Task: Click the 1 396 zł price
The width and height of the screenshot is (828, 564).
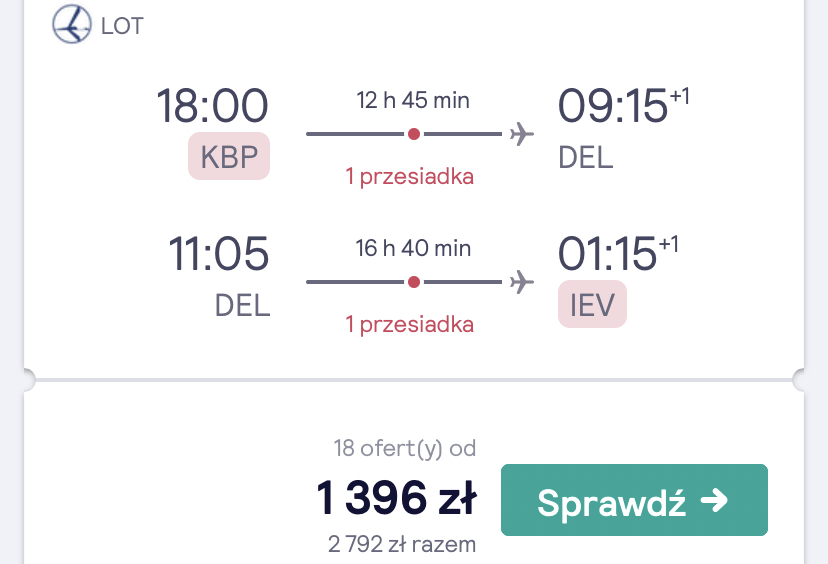Action: pos(397,497)
